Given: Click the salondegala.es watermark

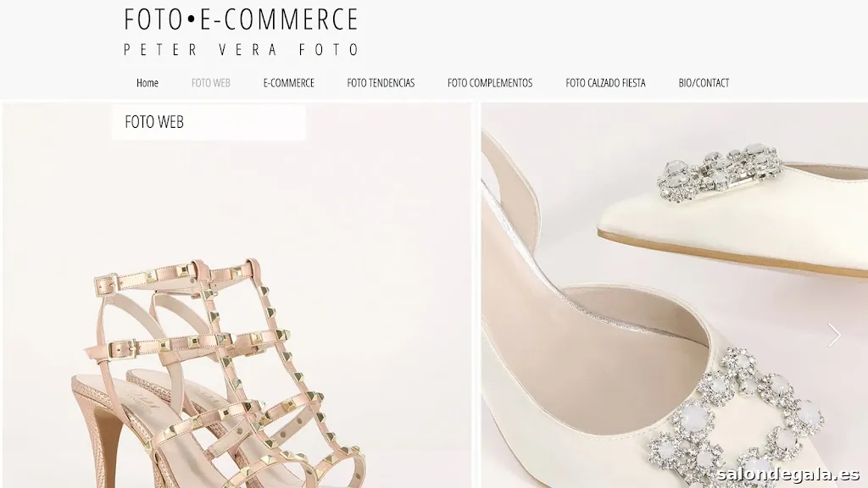Looking at the screenshot, I should click(787, 474).
